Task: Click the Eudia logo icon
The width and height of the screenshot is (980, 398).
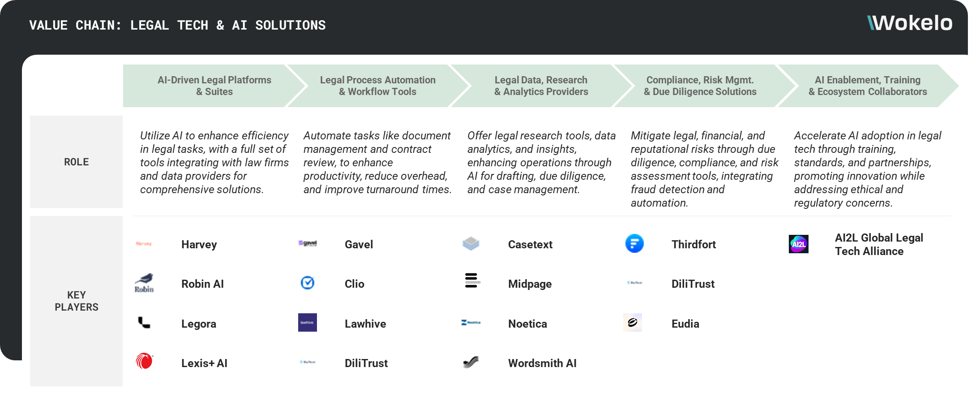Action: (633, 323)
